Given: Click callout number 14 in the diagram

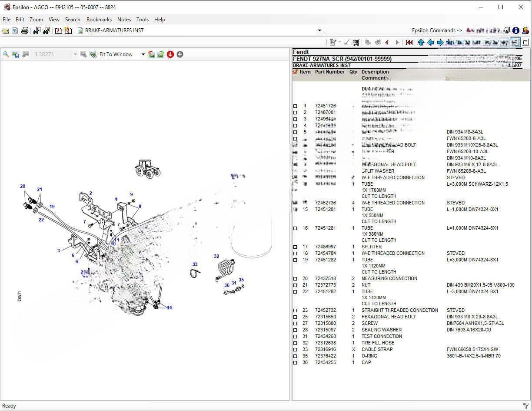Looking at the screenshot, I should (x=169, y=308).
